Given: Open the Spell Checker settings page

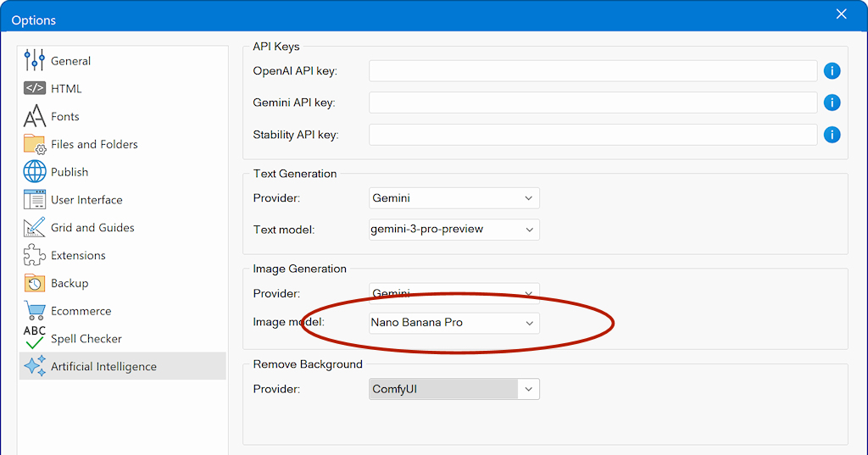Looking at the screenshot, I should coord(86,339).
